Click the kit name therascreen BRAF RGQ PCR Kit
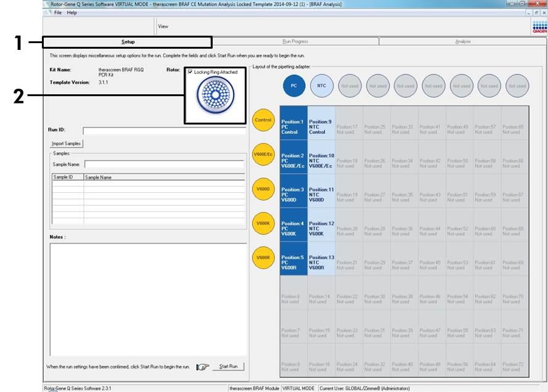 121,72
